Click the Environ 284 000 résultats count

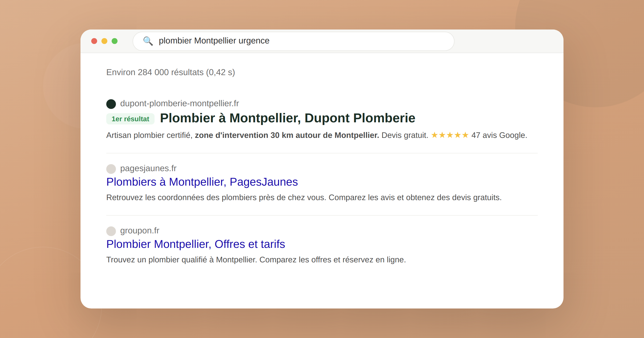(x=170, y=72)
